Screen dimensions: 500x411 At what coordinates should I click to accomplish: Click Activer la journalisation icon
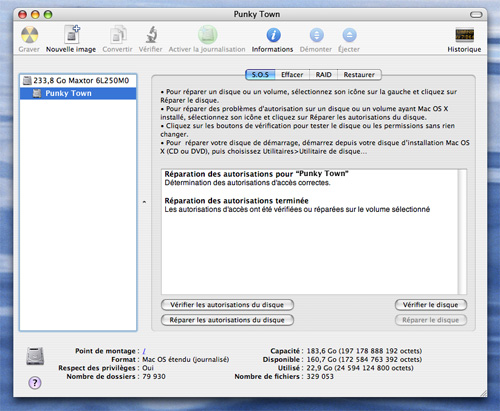point(207,35)
